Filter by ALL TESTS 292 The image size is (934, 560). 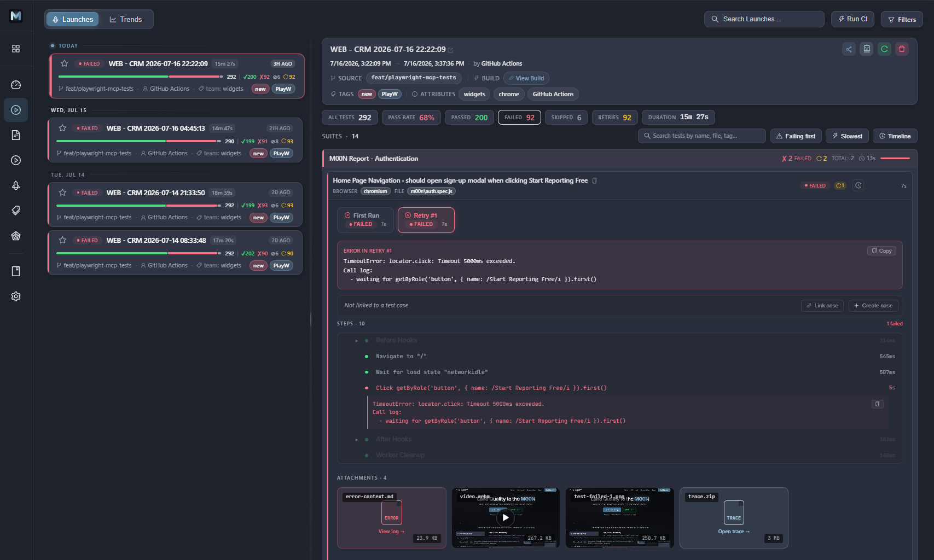pos(350,118)
